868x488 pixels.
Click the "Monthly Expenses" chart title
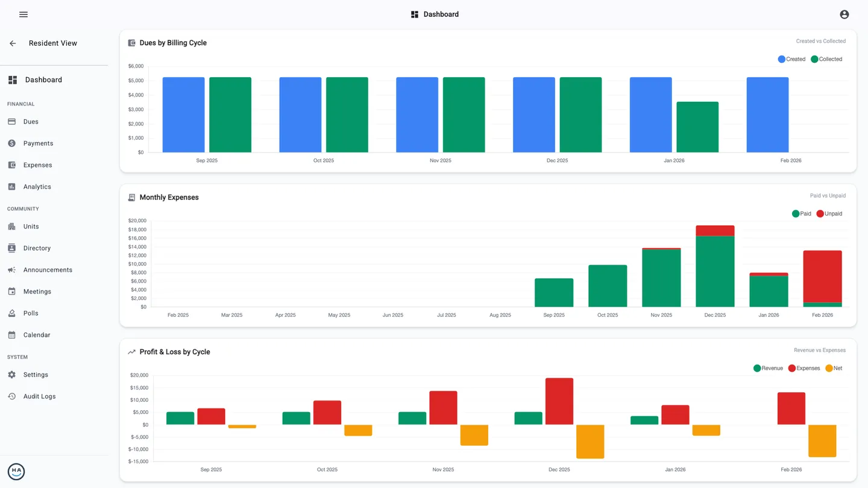[x=169, y=198]
